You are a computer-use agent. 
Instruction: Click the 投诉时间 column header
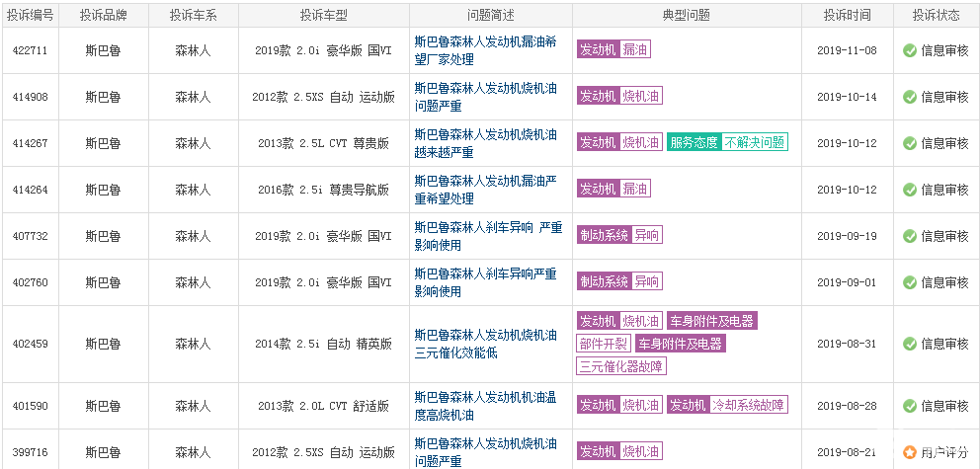[847, 16]
